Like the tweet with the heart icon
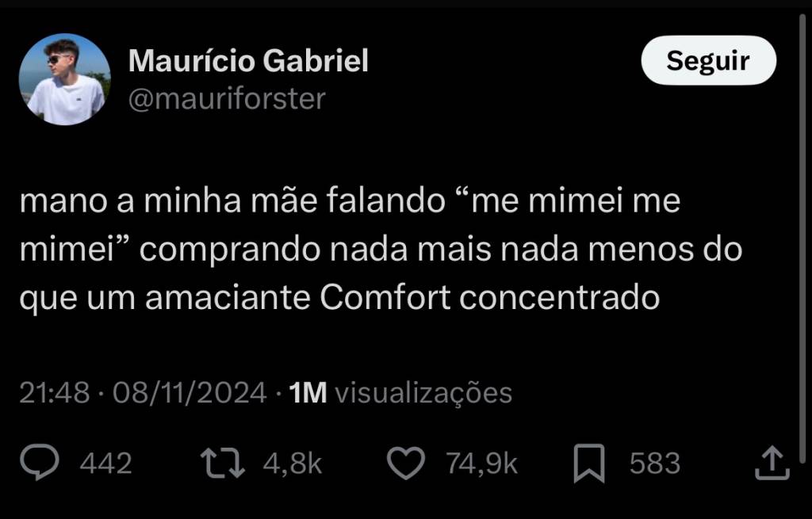 [x=406, y=463]
